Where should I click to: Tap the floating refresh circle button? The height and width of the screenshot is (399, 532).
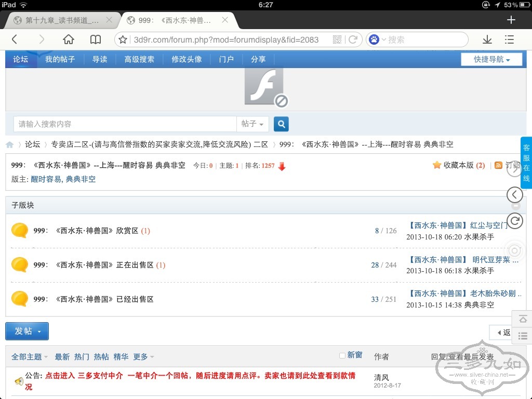(515, 221)
